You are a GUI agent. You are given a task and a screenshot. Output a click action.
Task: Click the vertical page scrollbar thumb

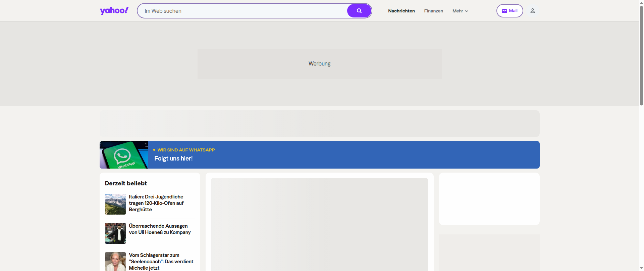click(x=641, y=55)
